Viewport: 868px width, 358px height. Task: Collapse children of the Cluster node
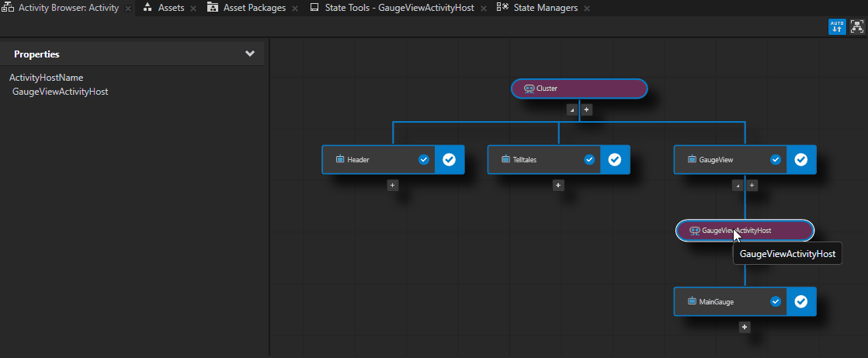pos(572,109)
